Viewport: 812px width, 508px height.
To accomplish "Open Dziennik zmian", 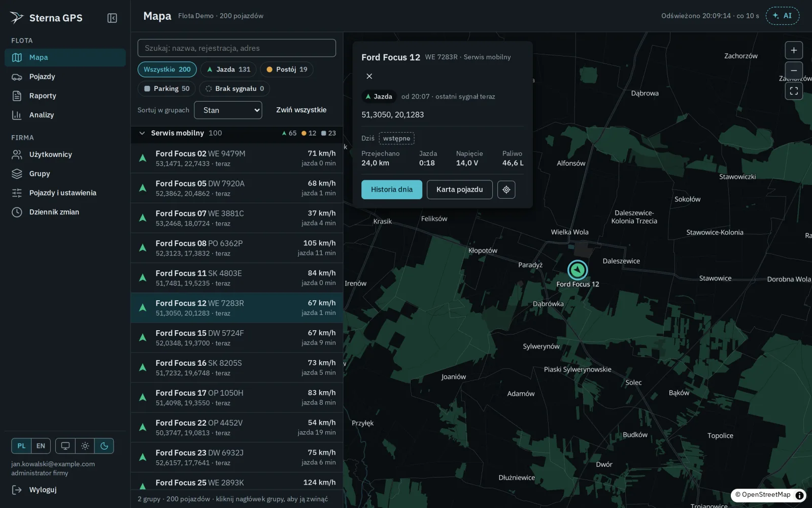I will (65, 212).
